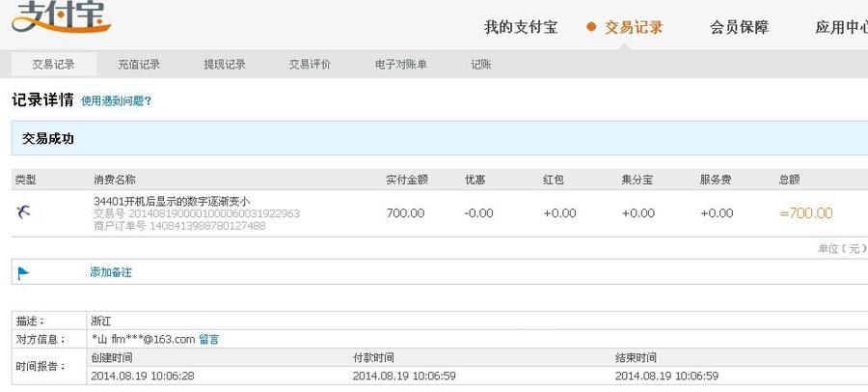Click the 服务费 column header
Image resolution: width=868 pixels, height=392 pixels.
[x=716, y=180]
